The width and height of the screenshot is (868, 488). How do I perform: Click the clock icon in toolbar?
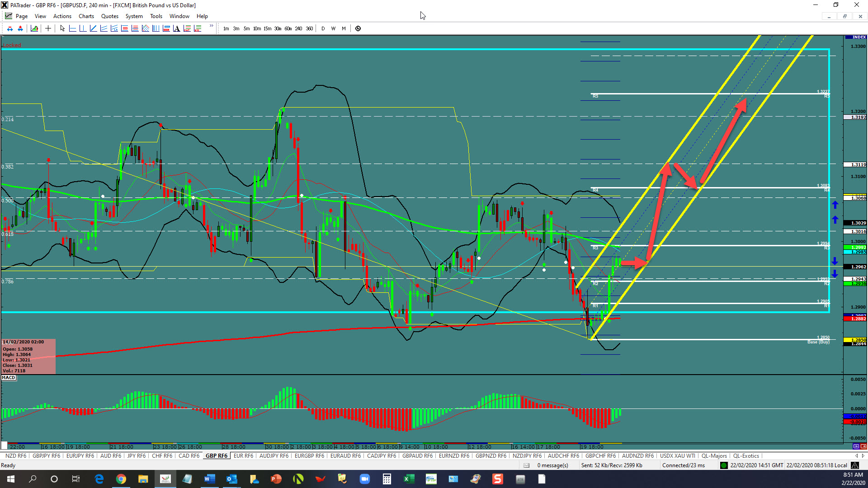click(358, 28)
